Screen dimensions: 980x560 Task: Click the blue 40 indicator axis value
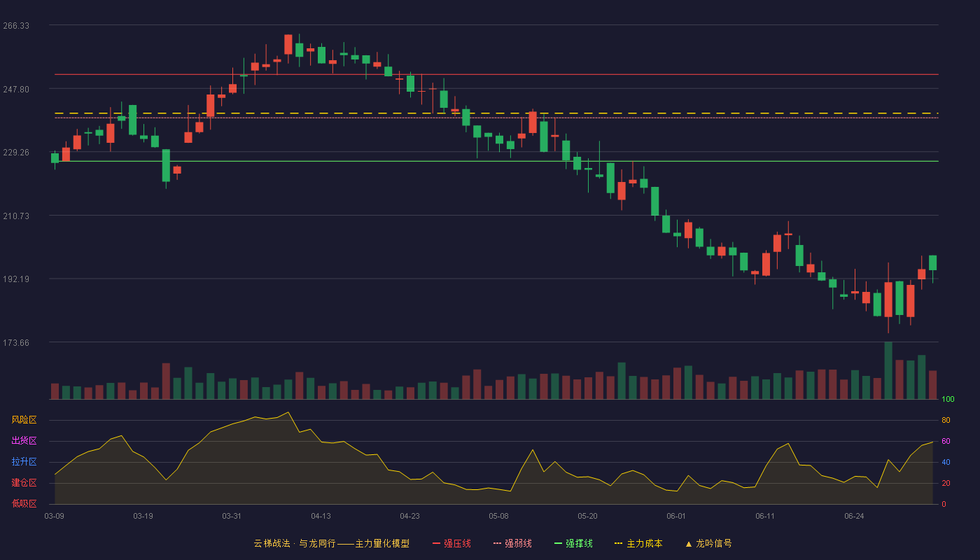pos(946,462)
